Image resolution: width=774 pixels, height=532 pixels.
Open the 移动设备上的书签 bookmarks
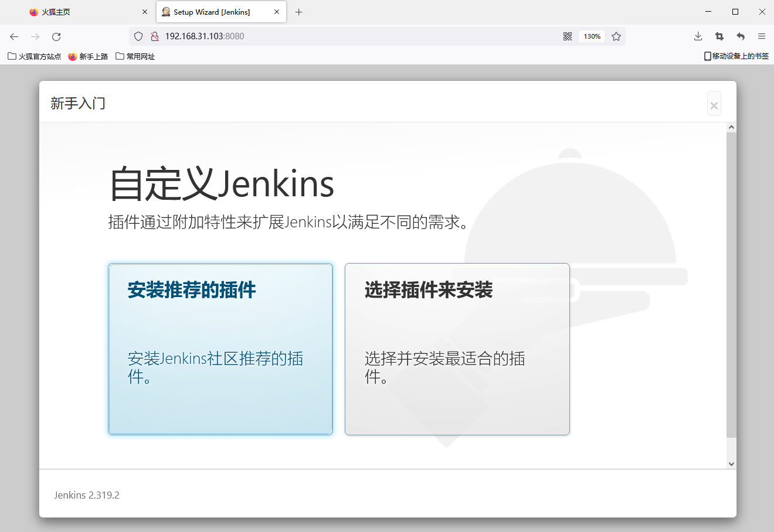(x=736, y=56)
